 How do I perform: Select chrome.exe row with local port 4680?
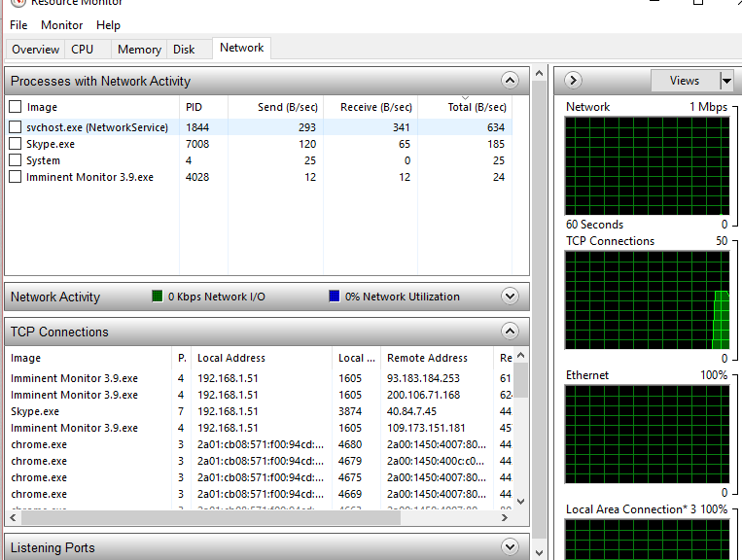(x=260, y=444)
